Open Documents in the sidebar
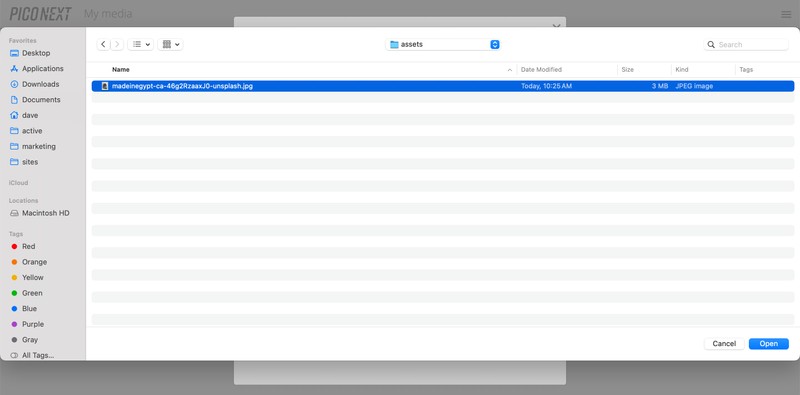The height and width of the screenshot is (395, 800). pyautogui.click(x=41, y=100)
